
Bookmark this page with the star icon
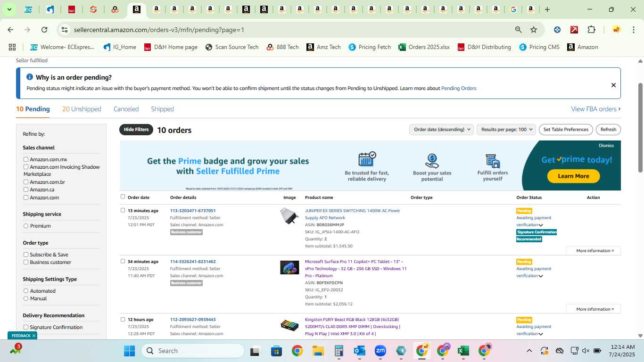point(534,30)
